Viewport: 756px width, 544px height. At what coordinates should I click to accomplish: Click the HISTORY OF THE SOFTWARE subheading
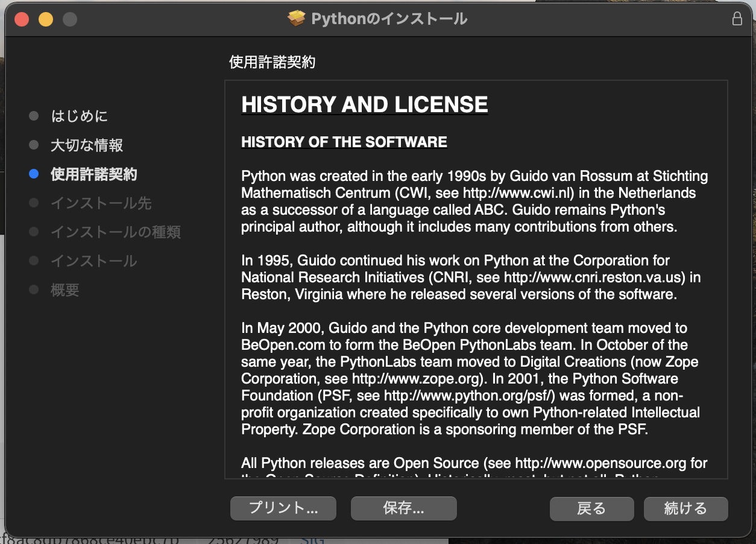pos(344,142)
